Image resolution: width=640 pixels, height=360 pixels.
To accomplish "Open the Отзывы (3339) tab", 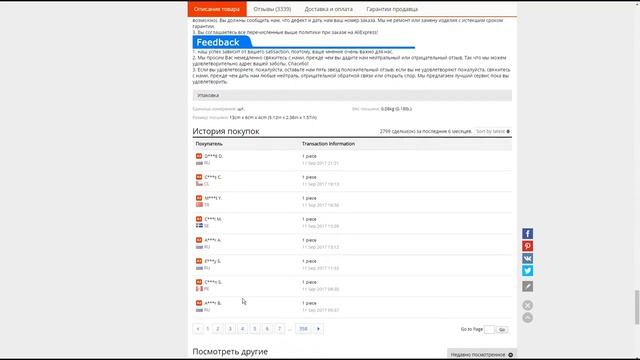I will (272, 9).
